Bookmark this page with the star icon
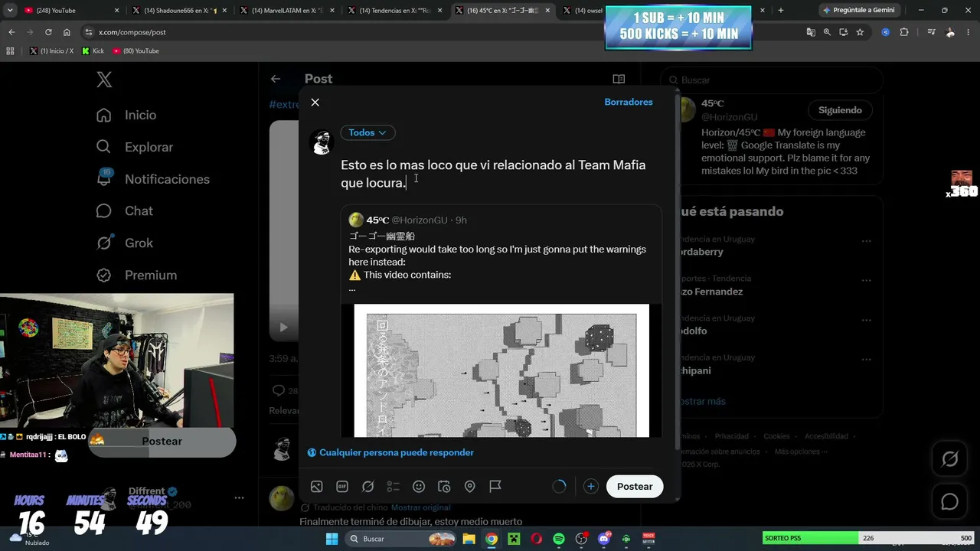 (x=860, y=32)
